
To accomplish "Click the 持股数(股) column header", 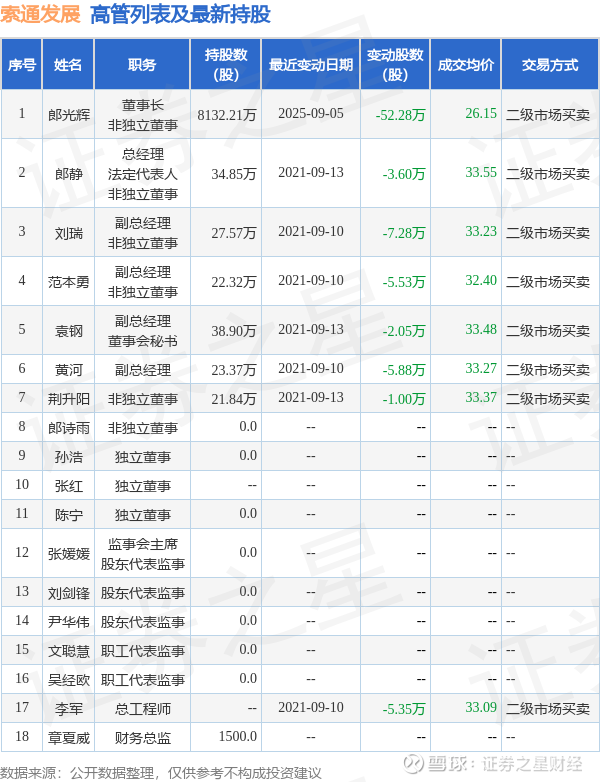I will point(226,65).
